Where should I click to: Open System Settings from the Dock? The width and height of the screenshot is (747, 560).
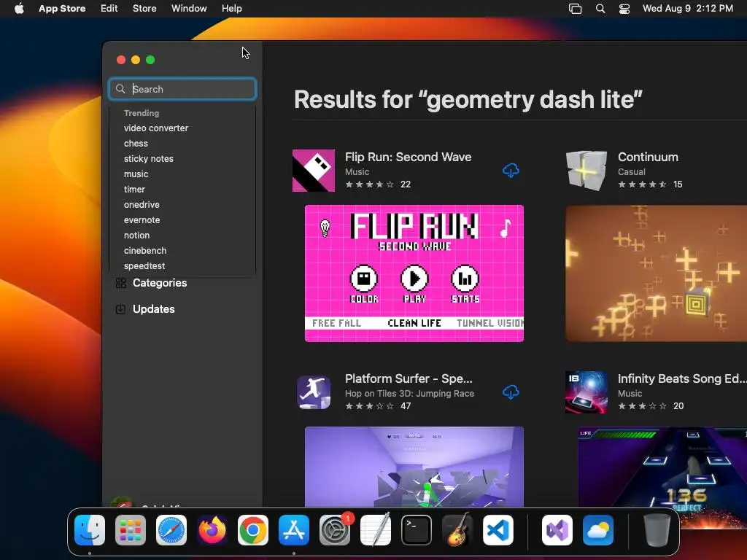tap(335, 530)
